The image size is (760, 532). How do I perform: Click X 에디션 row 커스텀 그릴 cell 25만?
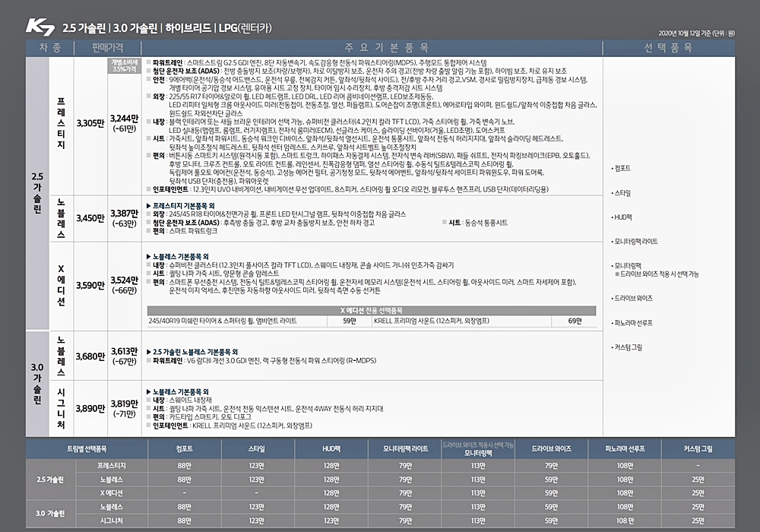698,493
